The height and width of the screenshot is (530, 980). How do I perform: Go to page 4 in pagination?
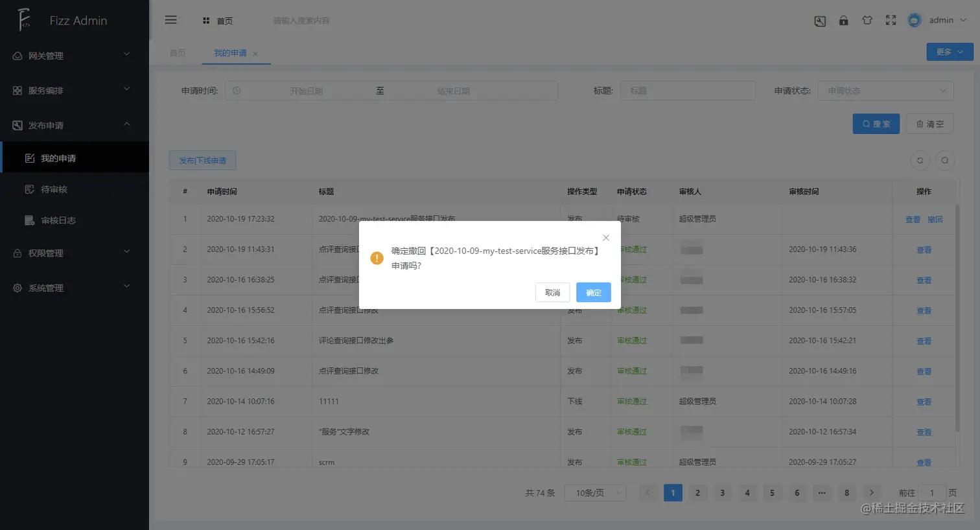point(747,493)
